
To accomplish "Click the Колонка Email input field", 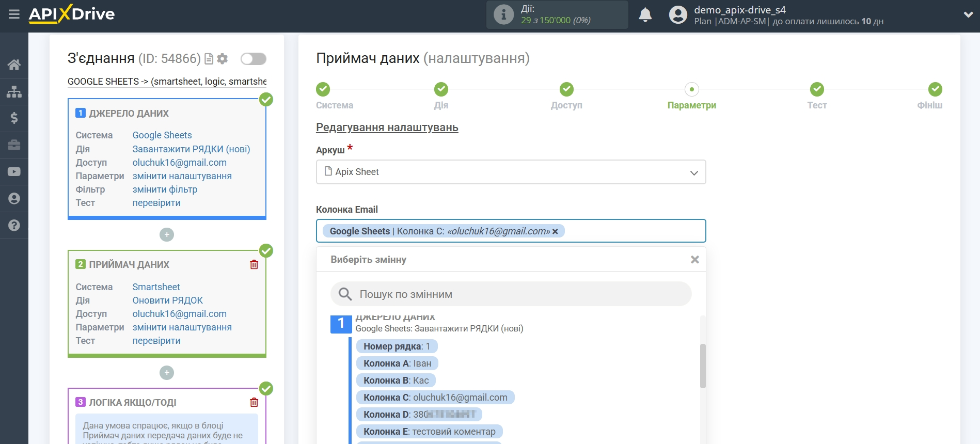I will click(511, 231).
